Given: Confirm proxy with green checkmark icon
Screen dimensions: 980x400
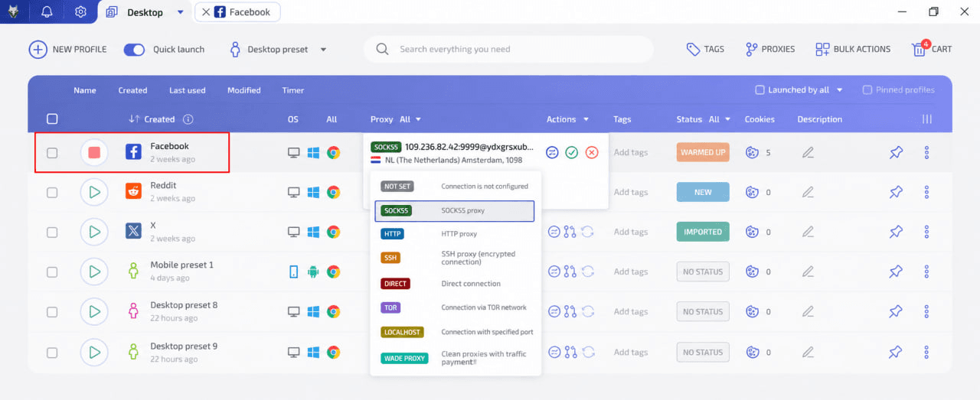Looking at the screenshot, I should coord(572,152).
